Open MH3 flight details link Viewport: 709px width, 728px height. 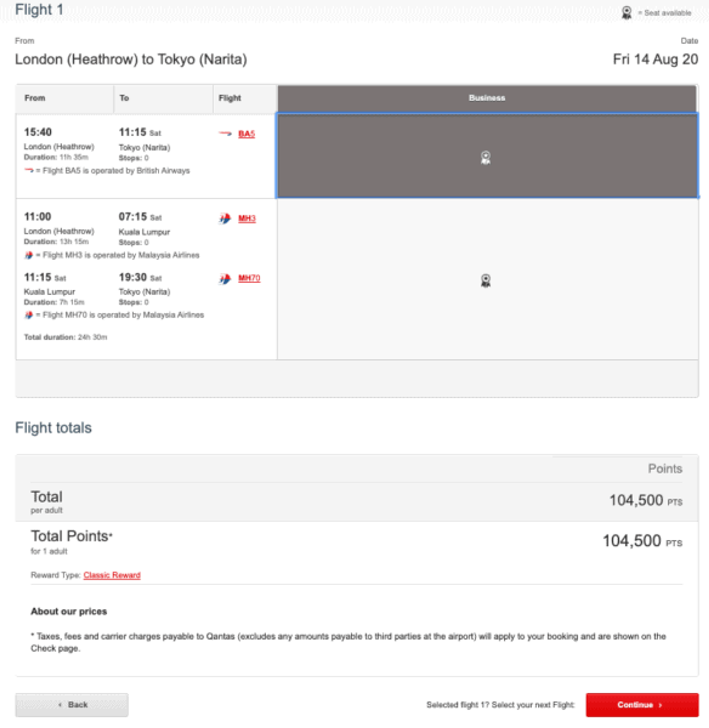click(x=247, y=218)
